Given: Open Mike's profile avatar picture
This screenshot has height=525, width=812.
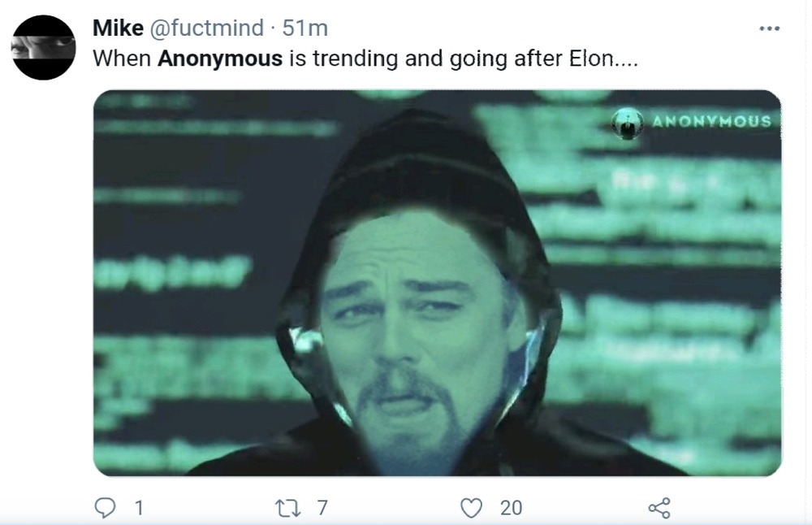Looking at the screenshot, I should (x=44, y=48).
